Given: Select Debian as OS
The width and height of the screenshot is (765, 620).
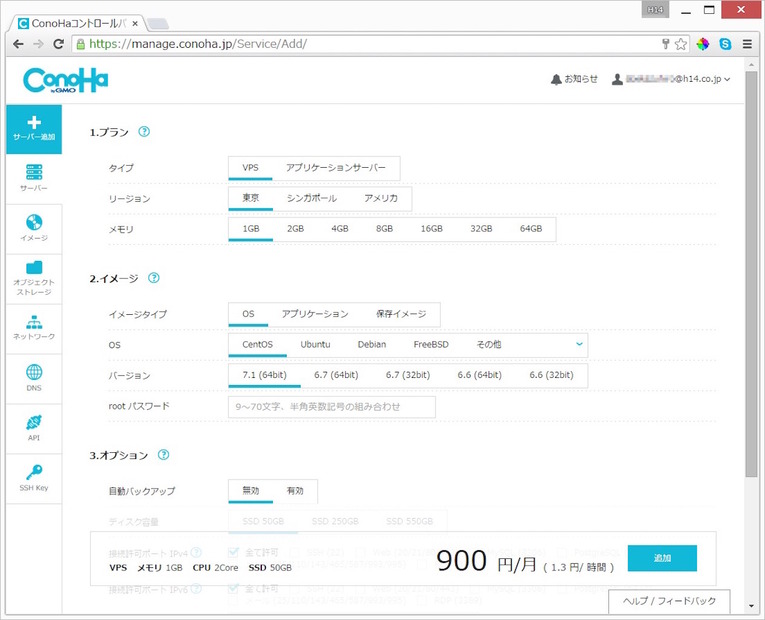Looking at the screenshot, I should pos(372,344).
